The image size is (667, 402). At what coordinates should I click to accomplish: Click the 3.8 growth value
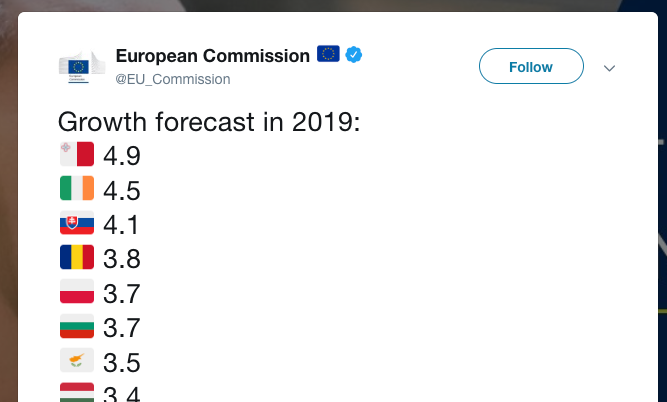tap(122, 259)
